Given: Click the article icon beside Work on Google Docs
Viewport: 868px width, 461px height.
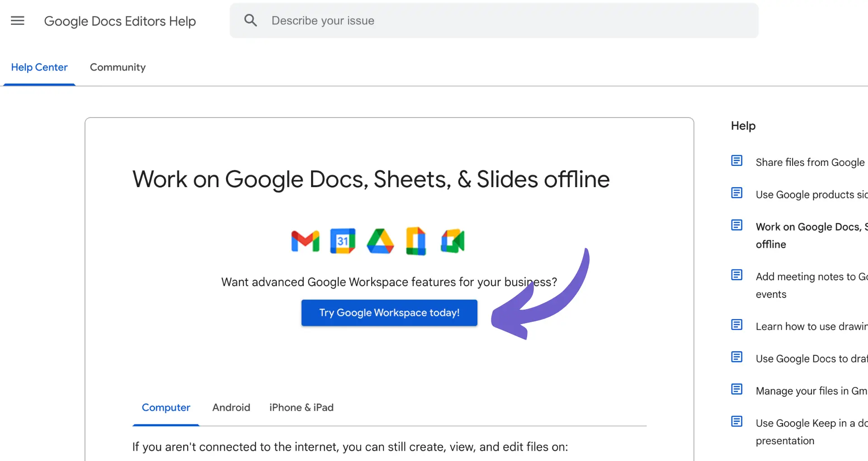Looking at the screenshot, I should tap(737, 225).
